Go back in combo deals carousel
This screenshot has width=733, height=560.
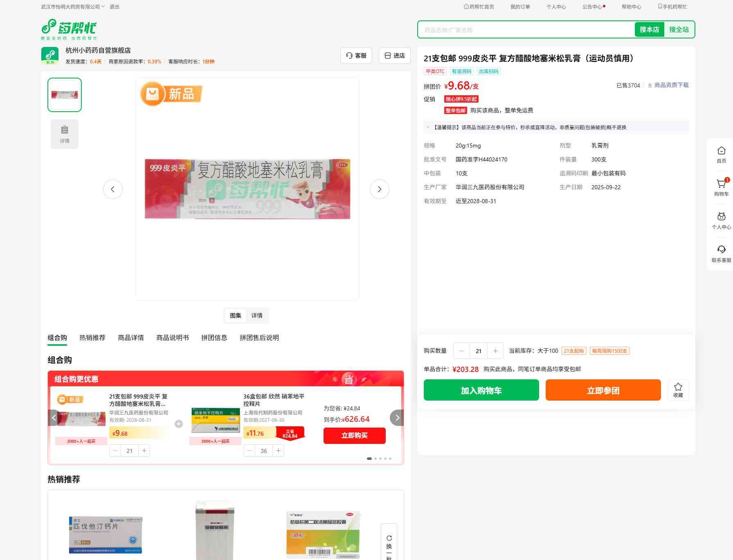(54, 418)
